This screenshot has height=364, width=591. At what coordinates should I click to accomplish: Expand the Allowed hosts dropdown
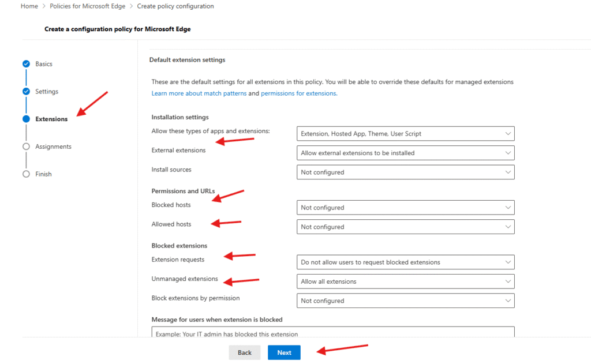coord(405,227)
